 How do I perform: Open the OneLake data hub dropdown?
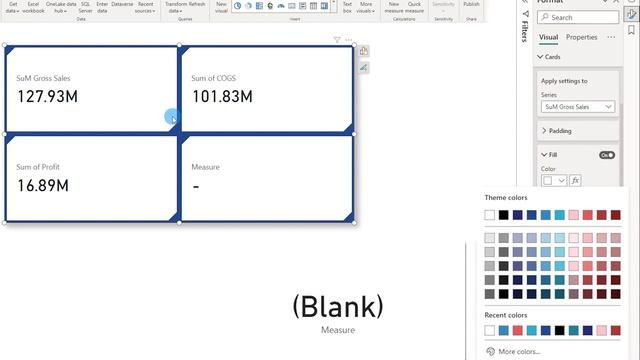(x=61, y=7)
